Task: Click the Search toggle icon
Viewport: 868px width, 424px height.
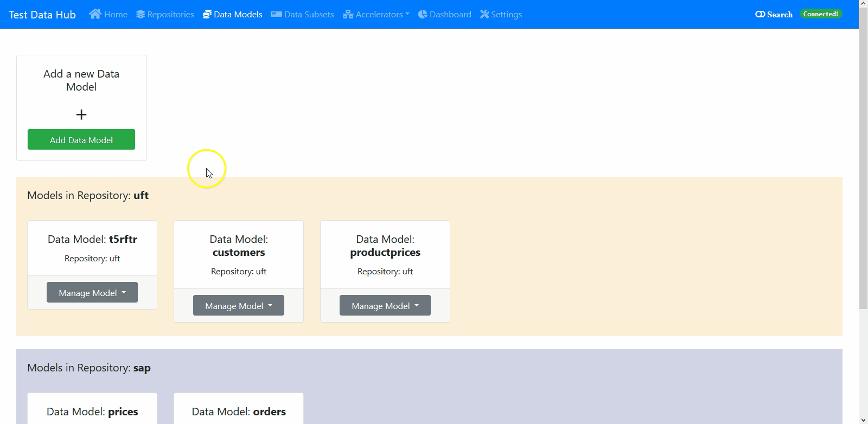Action: click(760, 15)
